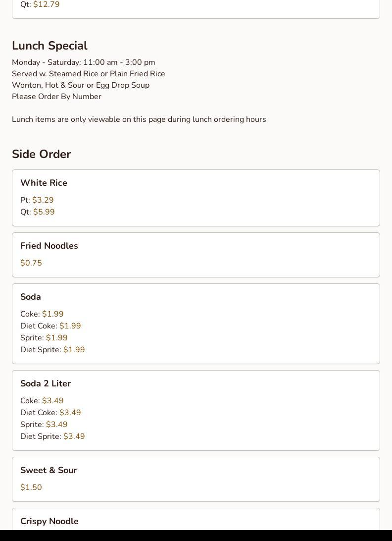Choose Sprite $3.49 two liter option
The height and width of the screenshot is (541, 392).
point(56,425)
